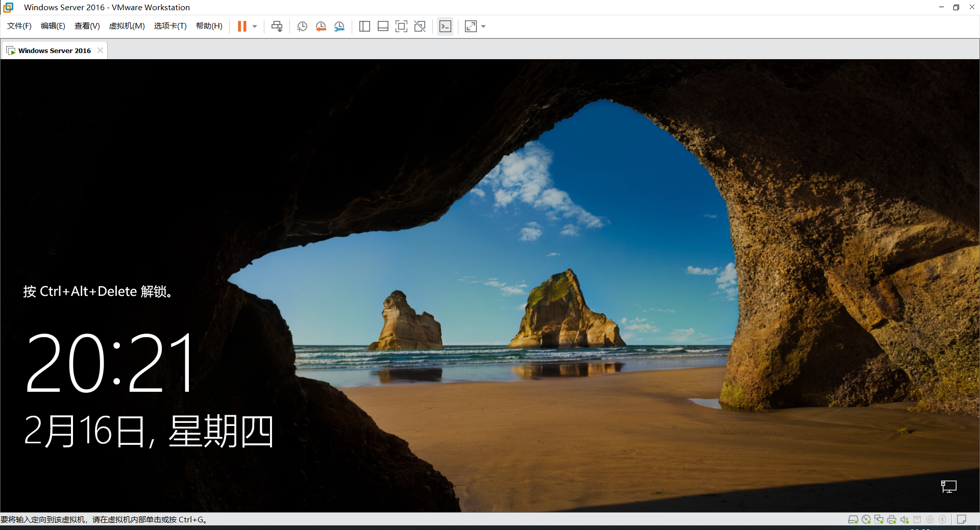
Task: Expand the stretch display dropdown arrow
Action: (483, 27)
